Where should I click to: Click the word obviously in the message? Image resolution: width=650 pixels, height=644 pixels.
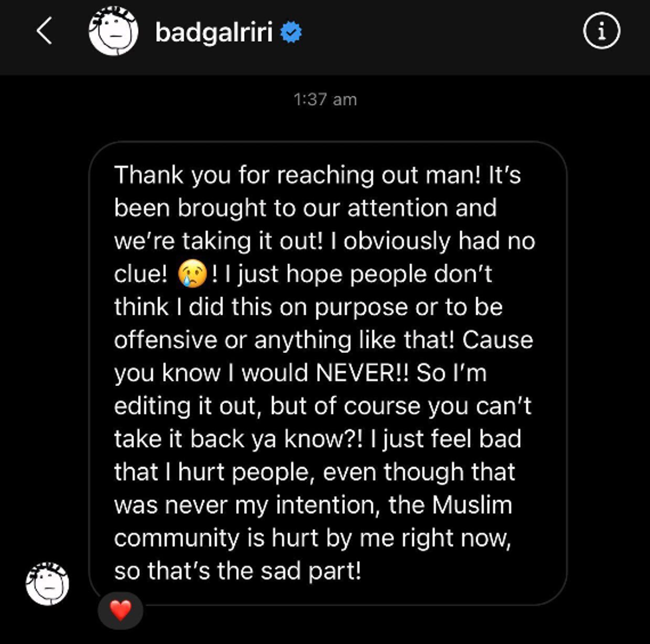(397, 241)
